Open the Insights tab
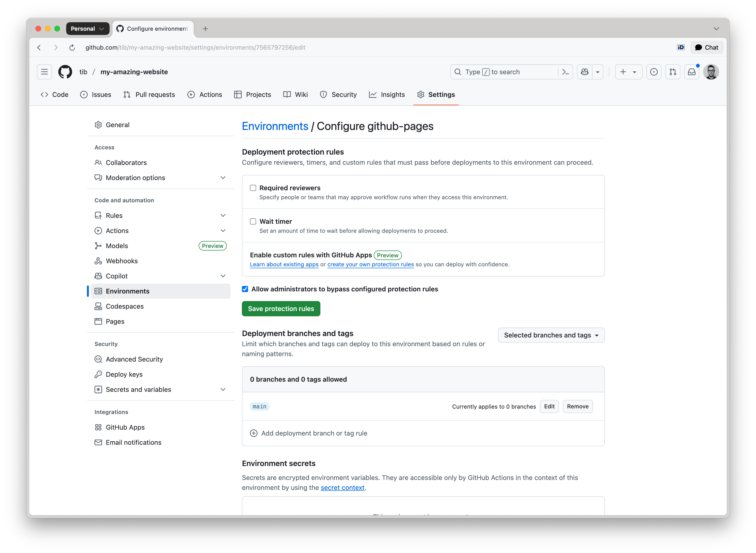The width and height of the screenshot is (756, 553). 387,95
